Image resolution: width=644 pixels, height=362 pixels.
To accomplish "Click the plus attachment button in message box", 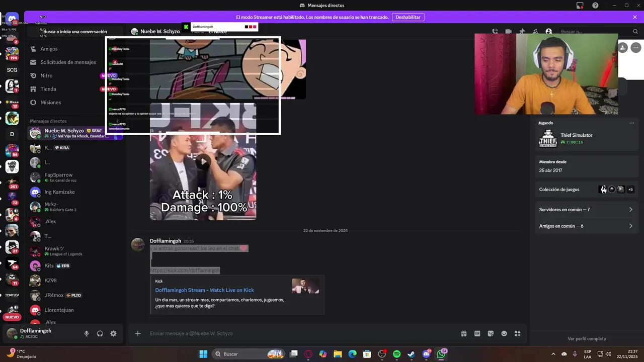I will 138,333.
